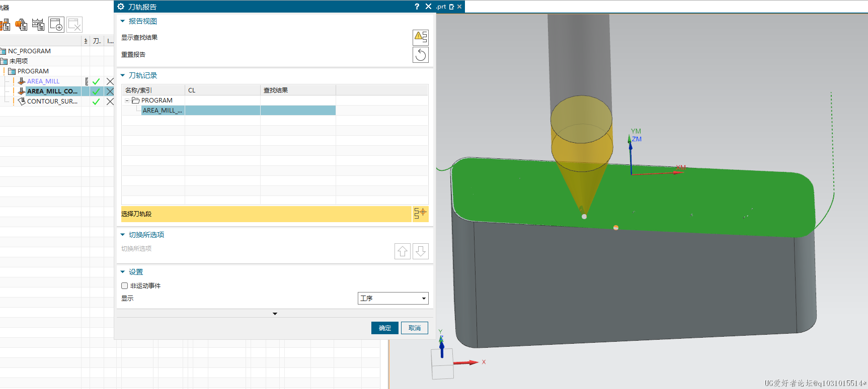Click the .prt tab restore icon
The height and width of the screenshot is (389, 868).
[x=451, y=7]
